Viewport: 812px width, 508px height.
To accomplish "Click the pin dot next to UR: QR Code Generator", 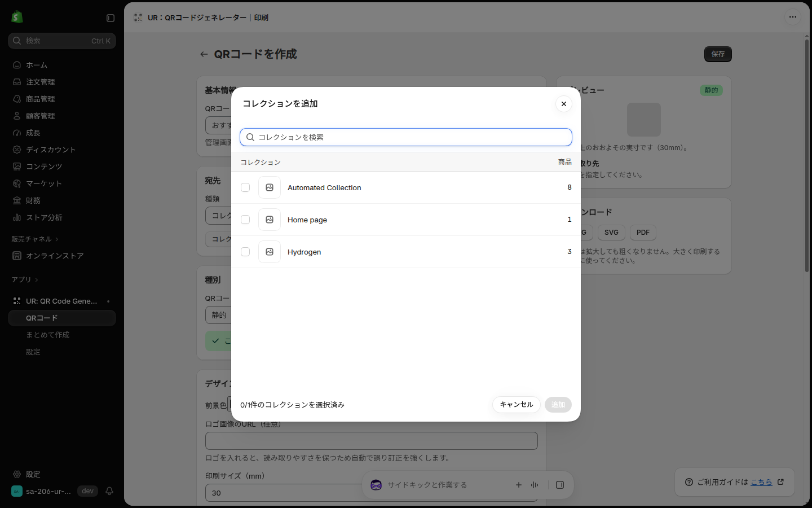I will pyautogui.click(x=108, y=301).
